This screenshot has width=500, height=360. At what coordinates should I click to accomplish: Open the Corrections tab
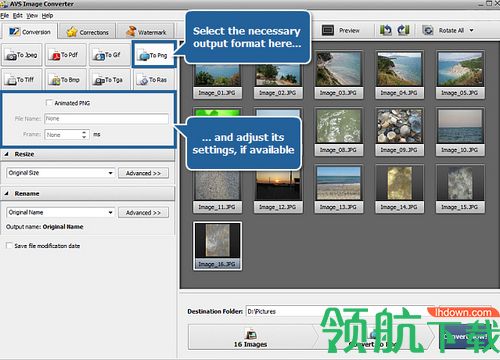tap(88, 32)
